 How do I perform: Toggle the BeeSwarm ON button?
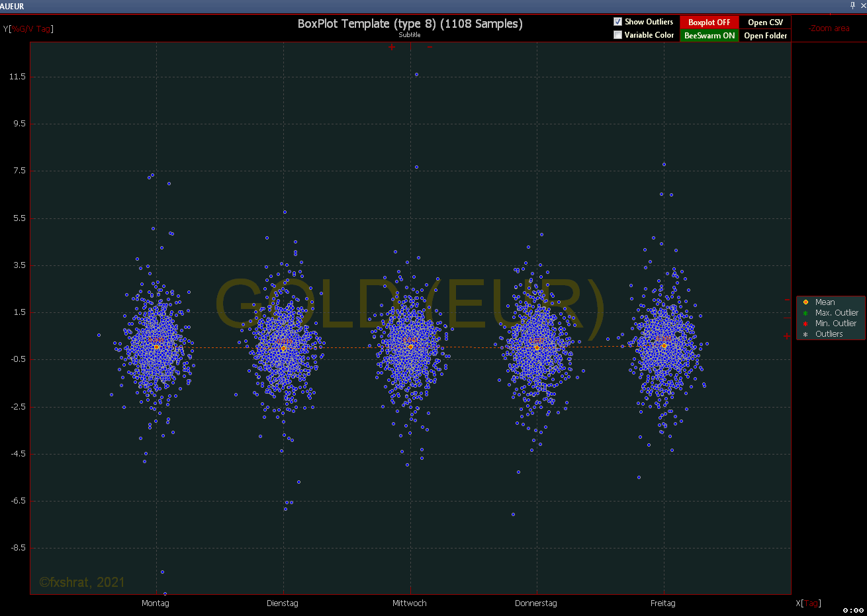click(709, 36)
